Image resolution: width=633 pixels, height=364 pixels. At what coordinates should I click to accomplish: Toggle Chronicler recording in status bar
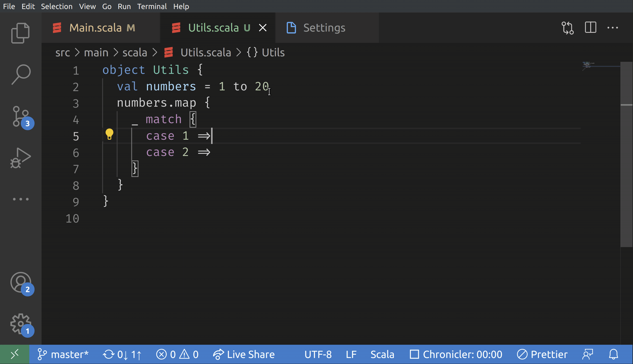coord(456,354)
